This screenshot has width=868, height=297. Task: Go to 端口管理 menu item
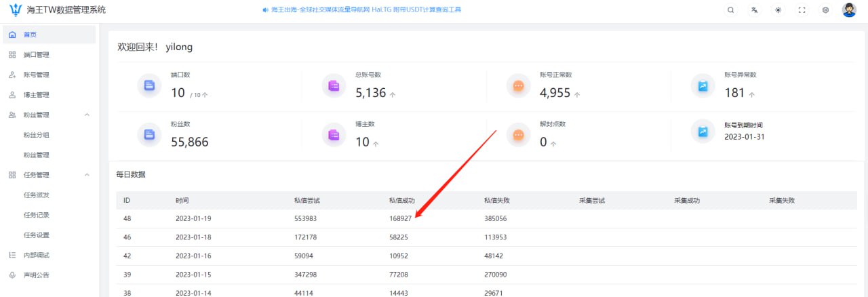tap(36, 55)
